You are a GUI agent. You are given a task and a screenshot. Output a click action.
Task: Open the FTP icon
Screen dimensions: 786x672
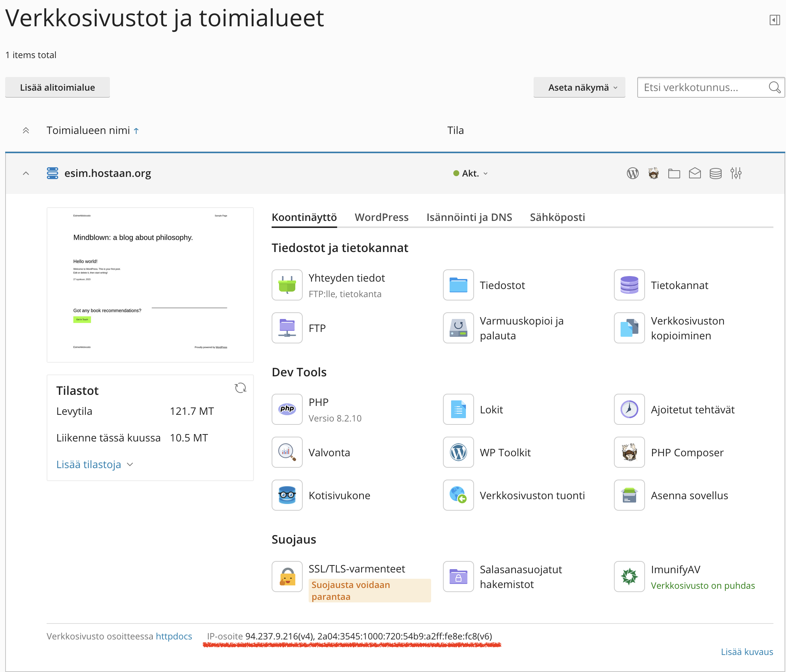coord(287,327)
